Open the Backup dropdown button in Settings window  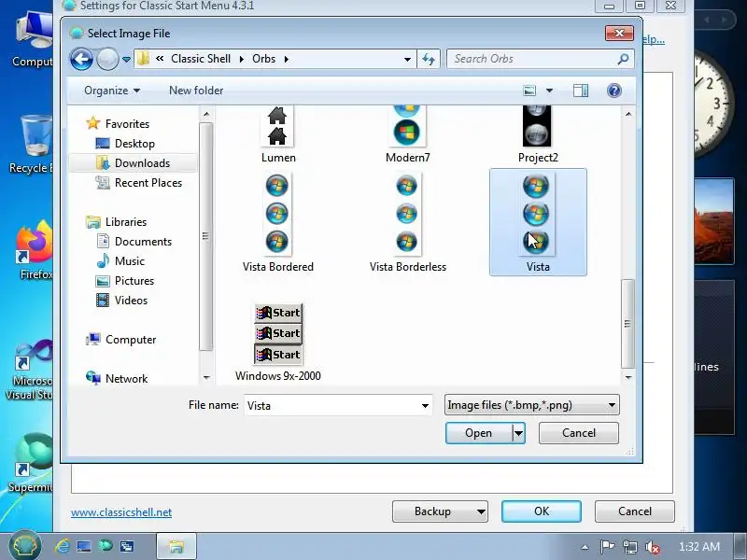click(x=440, y=511)
